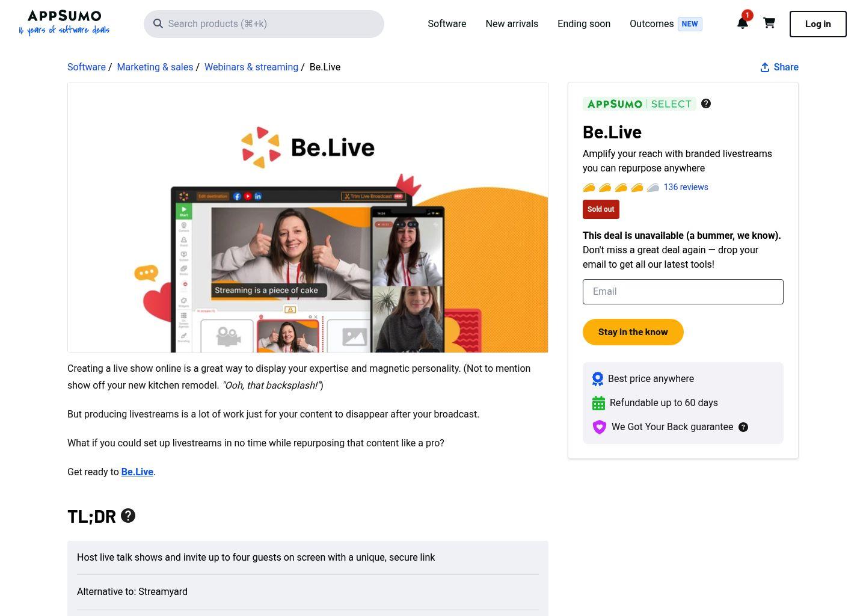This screenshot has width=866, height=616.
Task: Follow the Be.Live link in description
Action: (137, 472)
